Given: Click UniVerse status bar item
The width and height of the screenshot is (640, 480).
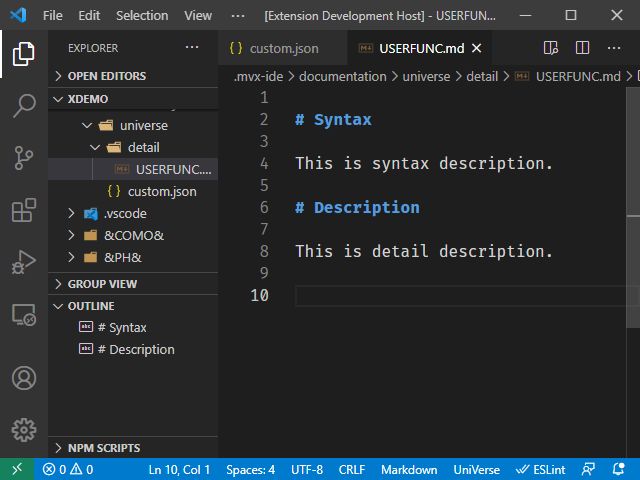Looking at the screenshot, I should point(476,469).
